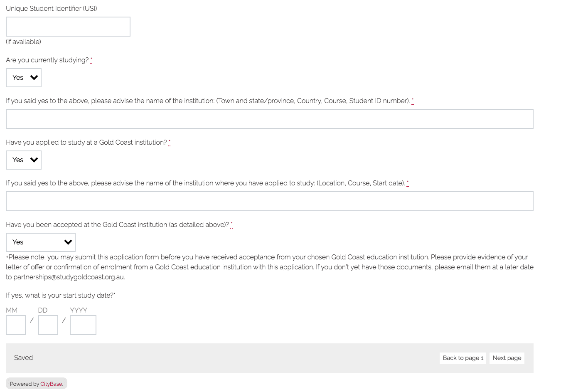
Task: Click the YYYY year field of start date
Action: (83, 325)
